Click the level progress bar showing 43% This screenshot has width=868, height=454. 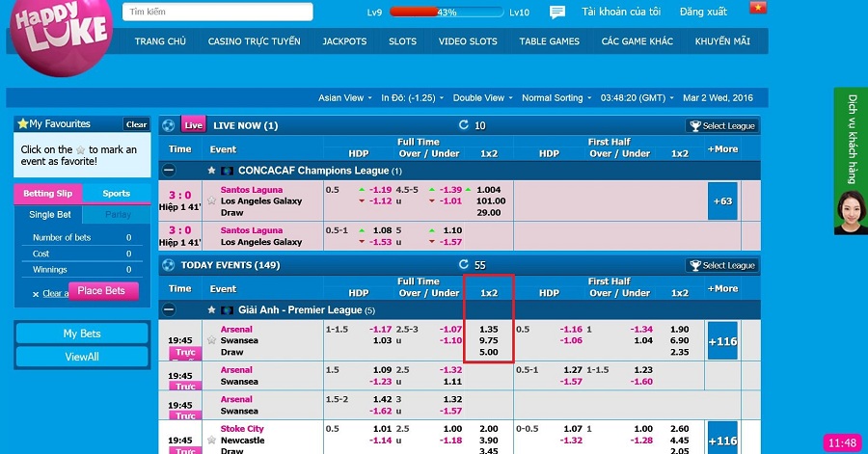pos(447,13)
